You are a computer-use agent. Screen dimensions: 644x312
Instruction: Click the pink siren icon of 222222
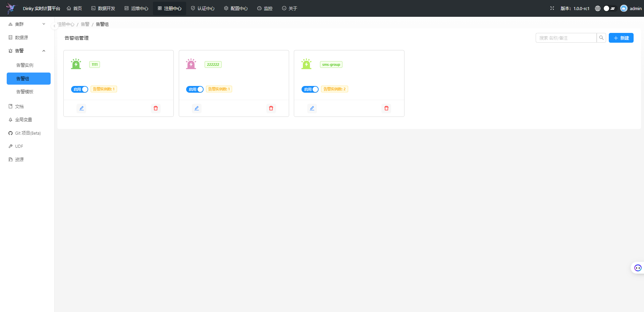191,64
